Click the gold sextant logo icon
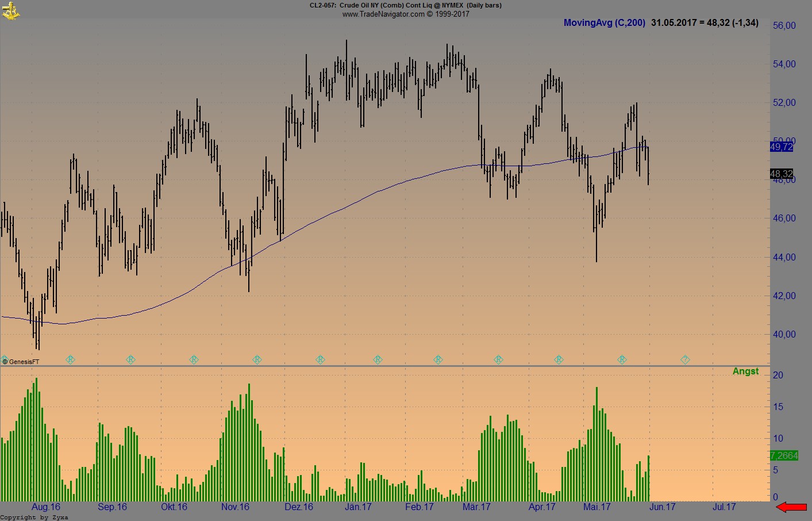 11,10
